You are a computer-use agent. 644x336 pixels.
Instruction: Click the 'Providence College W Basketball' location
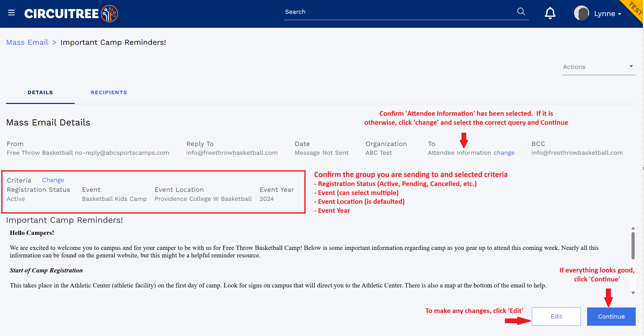[x=203, y=199]
